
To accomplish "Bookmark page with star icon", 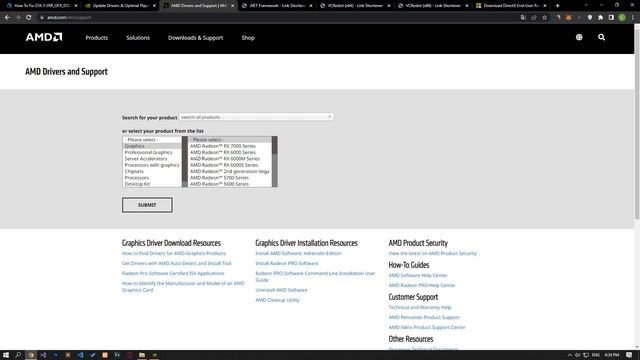I will [544, 18].
